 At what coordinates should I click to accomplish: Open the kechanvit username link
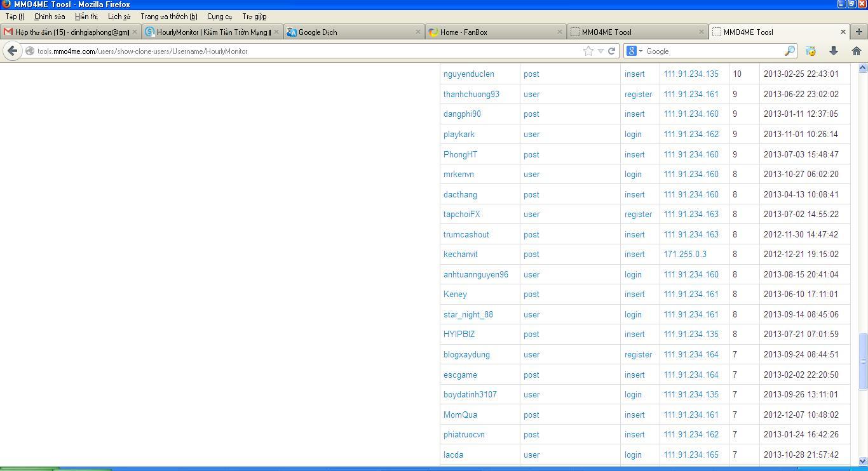[461, 255]
